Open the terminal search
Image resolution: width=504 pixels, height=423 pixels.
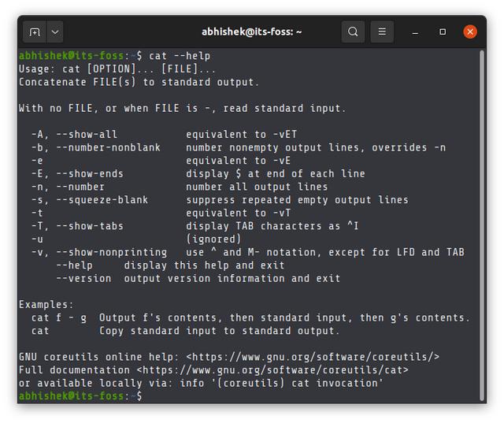pyautogui.click(x=353, y=32)
